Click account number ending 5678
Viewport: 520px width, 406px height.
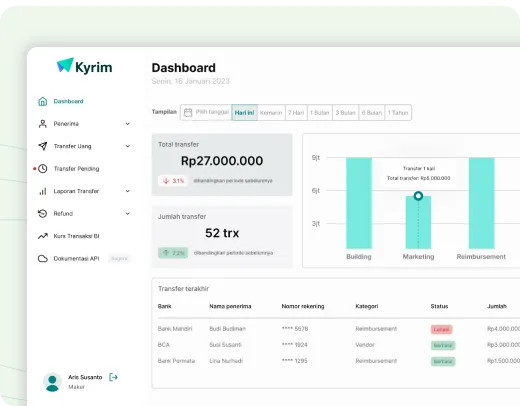[x=295, y=329]
